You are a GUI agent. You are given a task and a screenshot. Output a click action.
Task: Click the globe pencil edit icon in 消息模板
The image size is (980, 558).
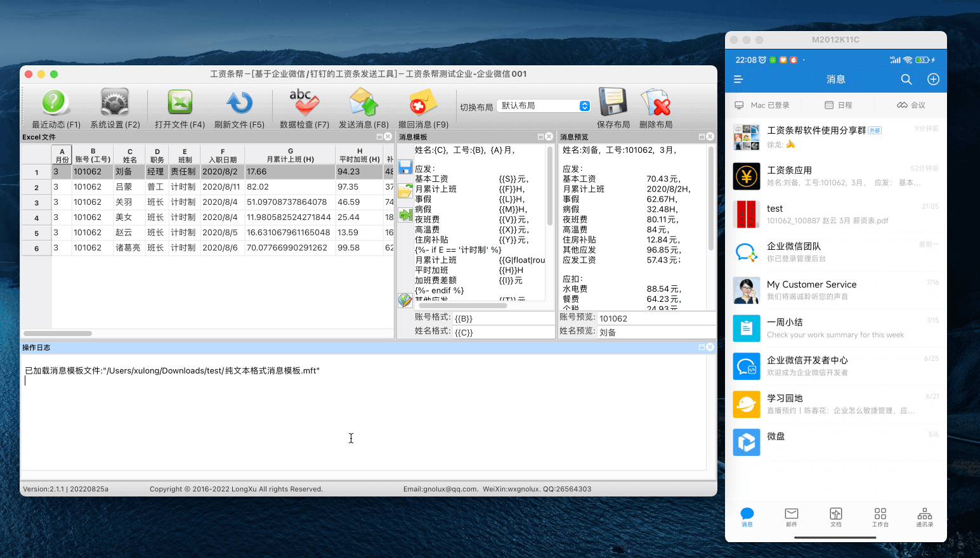[405, 300]
